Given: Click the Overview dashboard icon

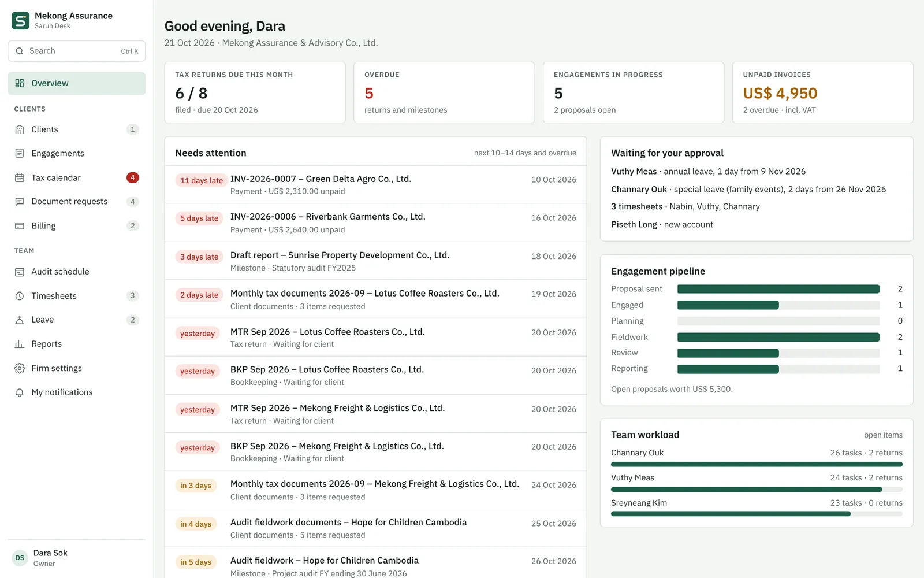Looking at the screenshot, I should point(20,83).
